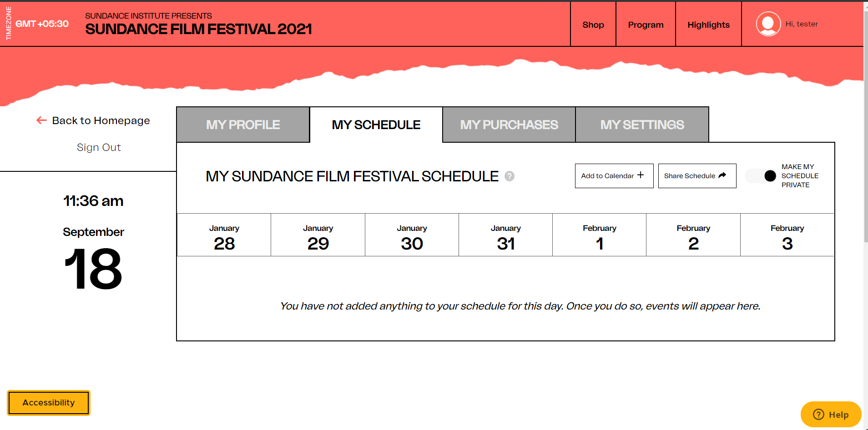
Task: Select the January 30 date
Action: tap(412, 235)
